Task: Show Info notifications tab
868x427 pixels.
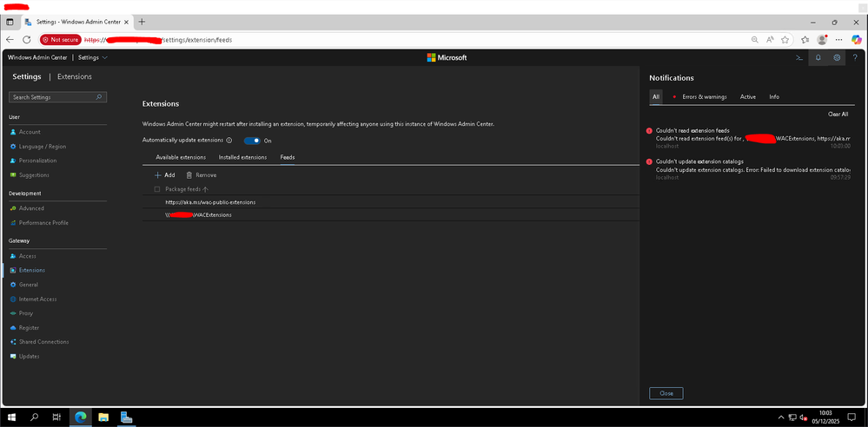Action: click(x=774, y=97)
